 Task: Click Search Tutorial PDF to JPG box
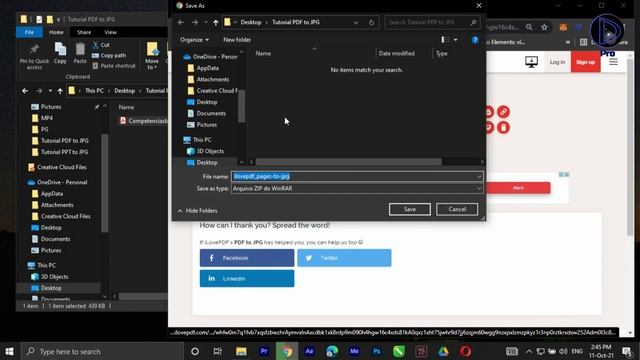432,22
